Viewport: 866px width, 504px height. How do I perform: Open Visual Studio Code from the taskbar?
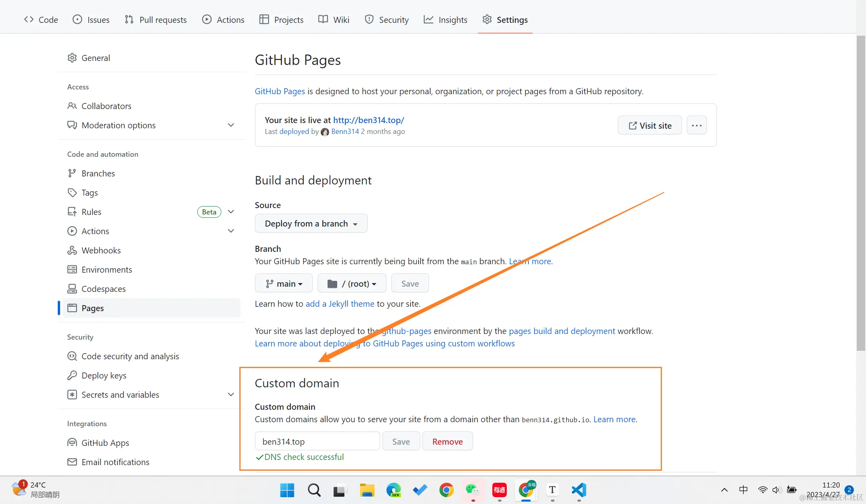pyautogui.click(x=579, y=490)
